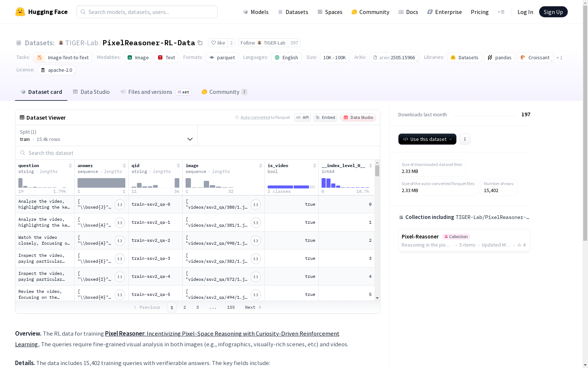Focus the Search models, datasets, users field
The image size is (588, 368).
(x=147, y=12)
